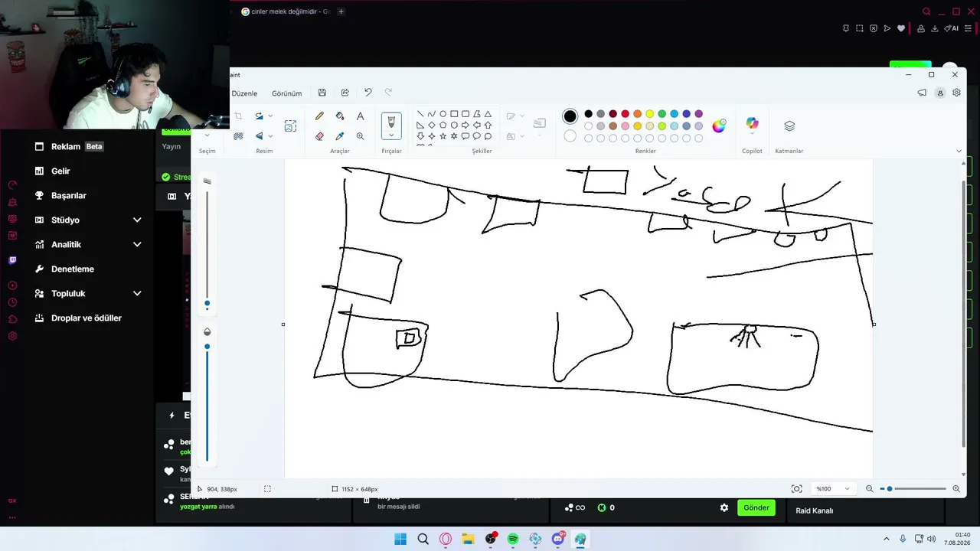This screenshot has width=980, height=551.
Task: Click the green Gönder button
Action: click(x=756, y=507)
